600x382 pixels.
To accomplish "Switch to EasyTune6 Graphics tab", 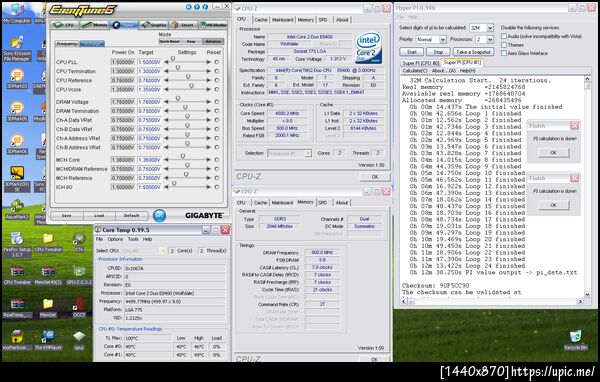I will pyautogui.click(x=154, y=25).
